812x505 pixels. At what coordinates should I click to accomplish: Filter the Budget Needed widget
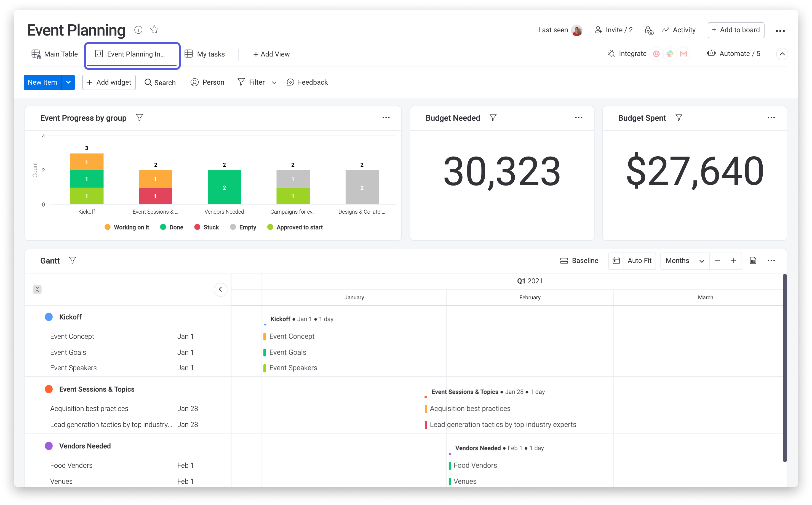pyautogui.click(x=493, y=117)
